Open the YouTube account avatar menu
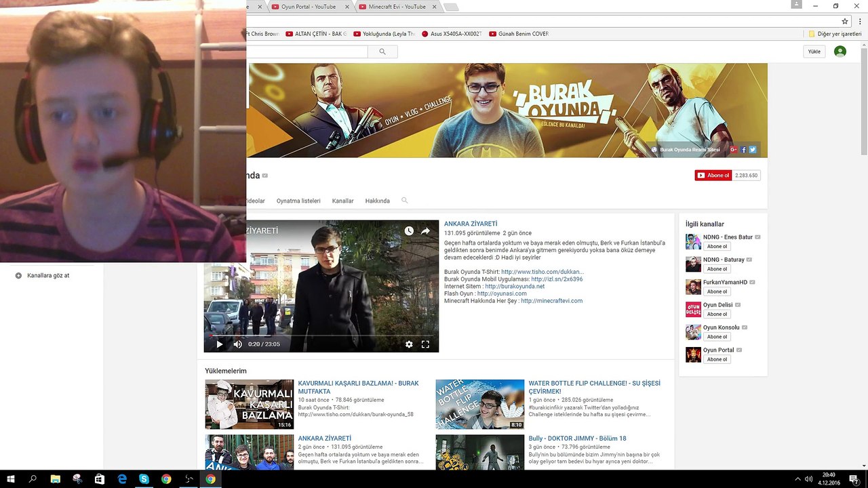This screenshot has width=868, height=488. click(x=840, y=52)
